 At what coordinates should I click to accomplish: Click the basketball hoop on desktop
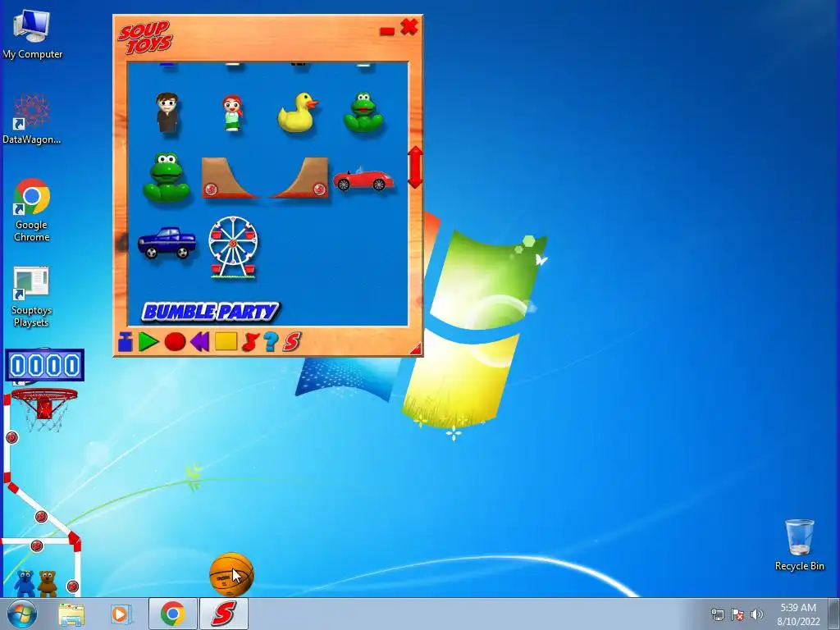(x=44, y=409)
